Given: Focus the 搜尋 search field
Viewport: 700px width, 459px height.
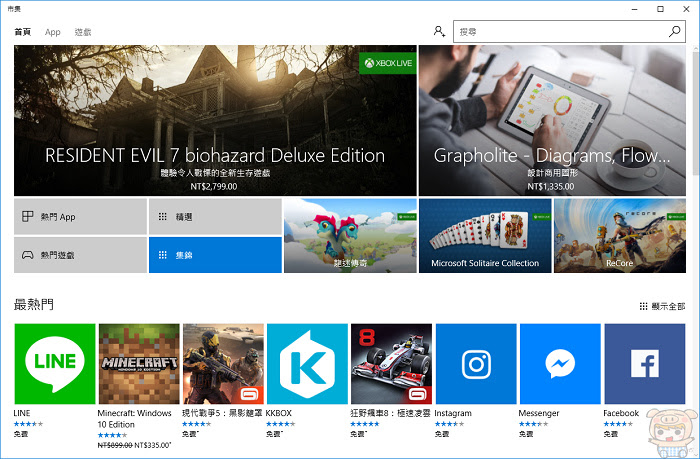Looking at the screenshot, I should coord(569,32).
